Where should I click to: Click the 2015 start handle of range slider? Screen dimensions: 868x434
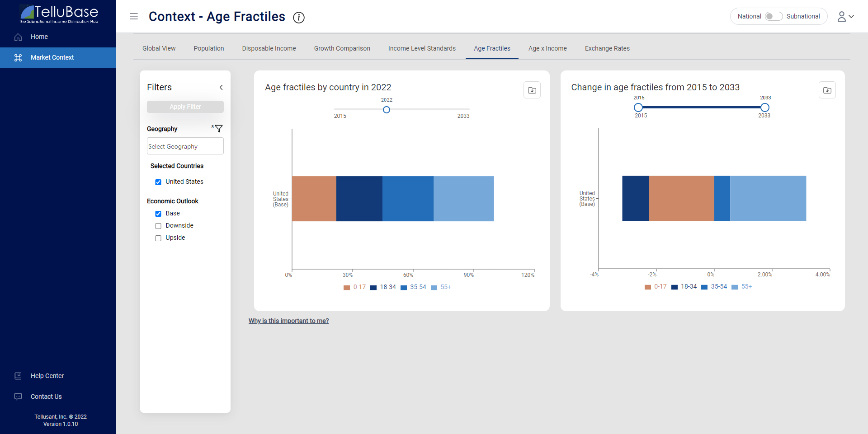(x=638, y=107)
